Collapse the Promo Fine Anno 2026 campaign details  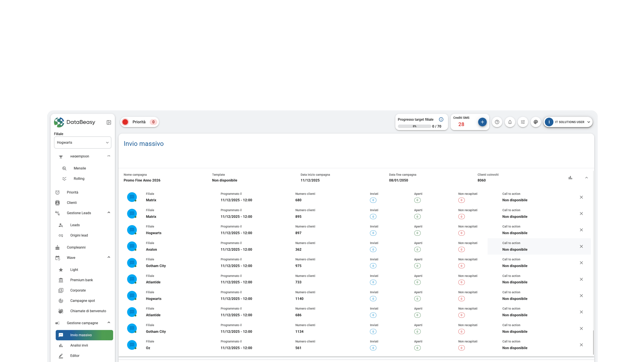[587, 177]
